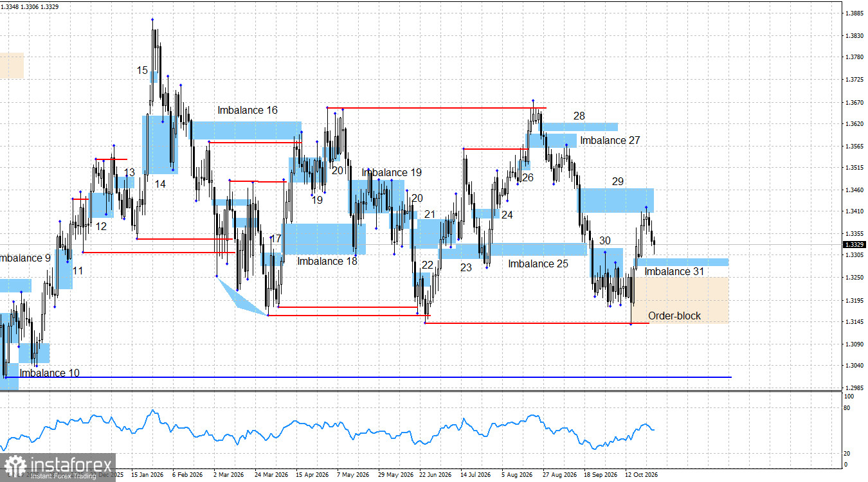Select the Imbalance 19 label
868x482 pixels.
point(392,172)
